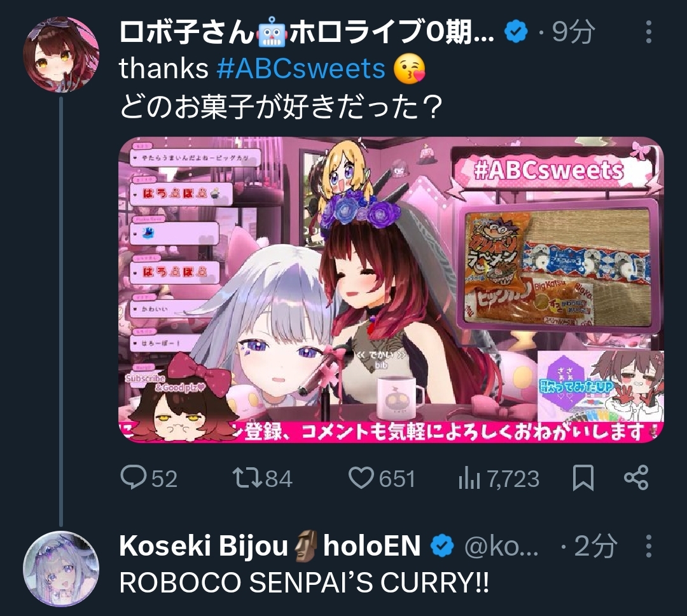Open the #ABCsweets hashtag link
Image resolution: width=687 pixels, height=616 pixels.
tap(301, 69)
